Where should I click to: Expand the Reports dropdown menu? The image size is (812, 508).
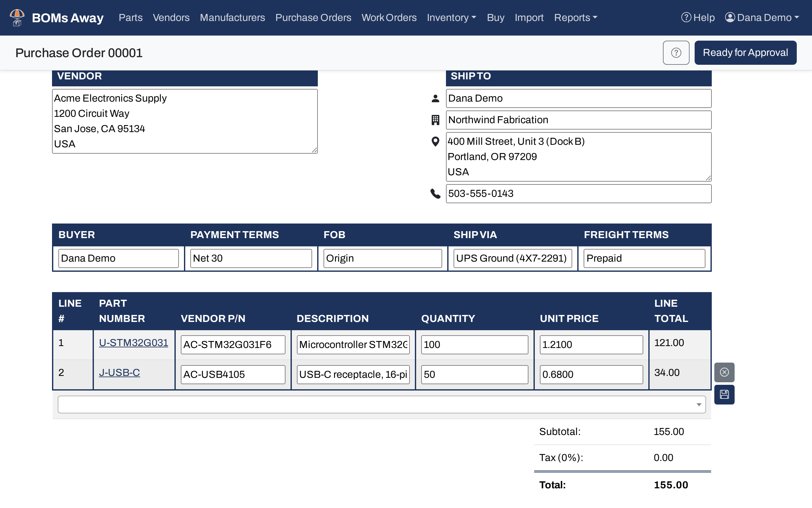click(575, 17)
